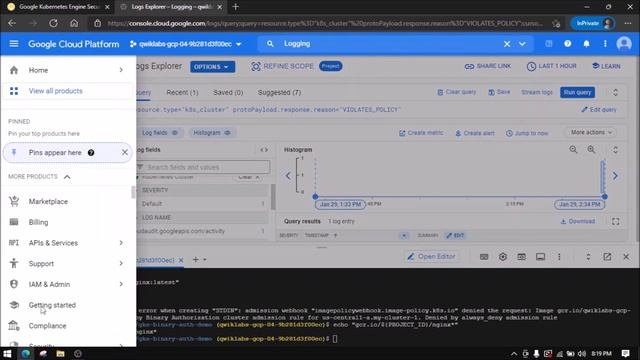Image resolution: width=640 pixels, height=360 pixels.
Task: Open the Windows Start menu
Action: point(7,353)
